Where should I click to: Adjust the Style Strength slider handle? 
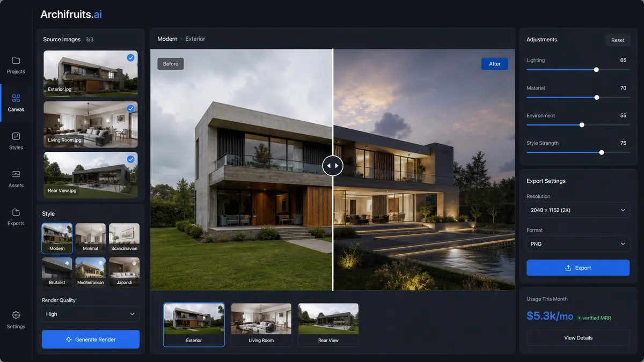tap(602, 152)
